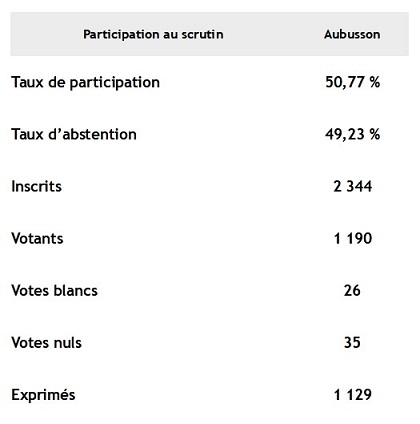Select the 'Taux d'abstention' row label

74,134
